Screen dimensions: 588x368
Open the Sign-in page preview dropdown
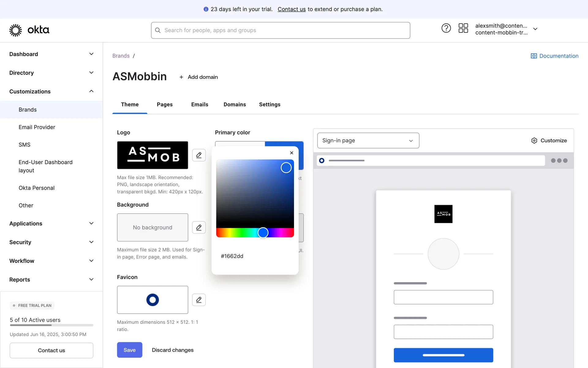pos(368,140)
